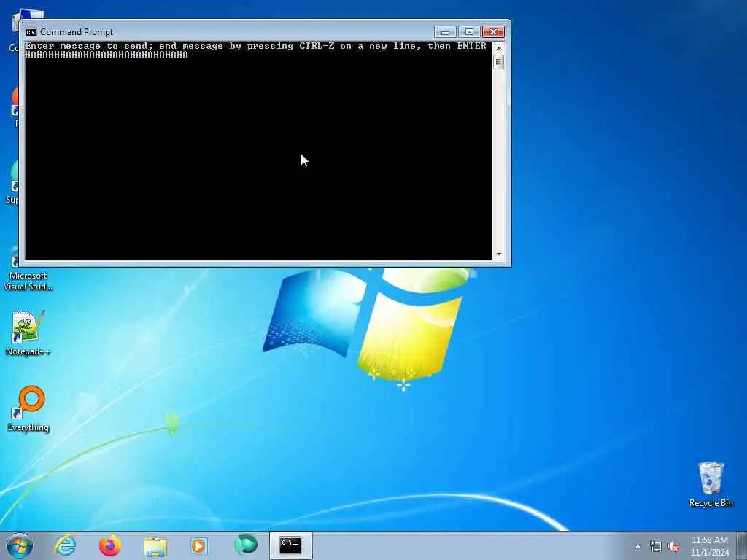Open Windows Explorer from the taskbar
Screen dimensions: 747x560
click(x=155, y=545)
